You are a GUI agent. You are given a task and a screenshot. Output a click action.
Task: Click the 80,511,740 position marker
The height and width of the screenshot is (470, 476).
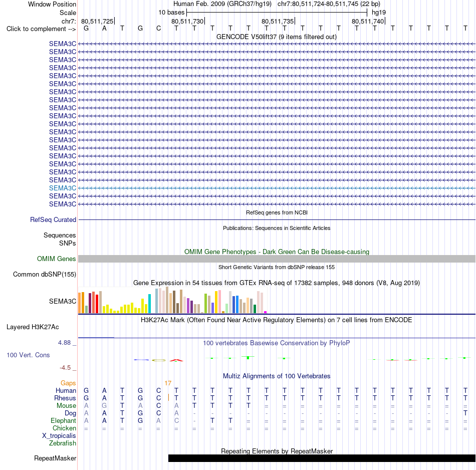pos(368,21)
